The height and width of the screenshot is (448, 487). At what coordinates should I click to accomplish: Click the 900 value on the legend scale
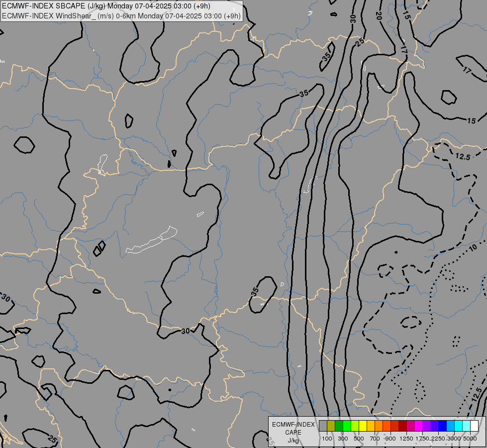(x=390, y=439)
